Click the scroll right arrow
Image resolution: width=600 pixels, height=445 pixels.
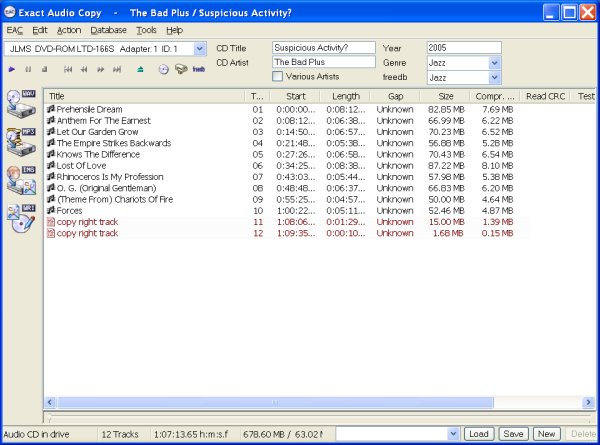point(589,402)
